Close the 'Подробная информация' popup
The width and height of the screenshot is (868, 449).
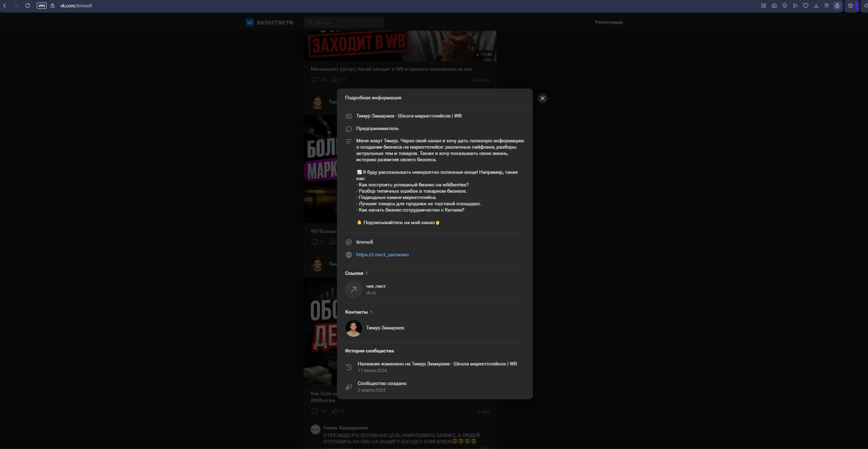coord(542,98)
